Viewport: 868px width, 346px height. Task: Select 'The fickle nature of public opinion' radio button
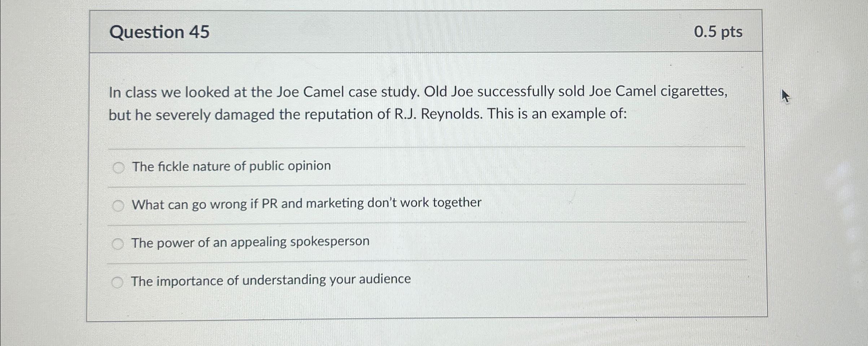coord(118,168)
